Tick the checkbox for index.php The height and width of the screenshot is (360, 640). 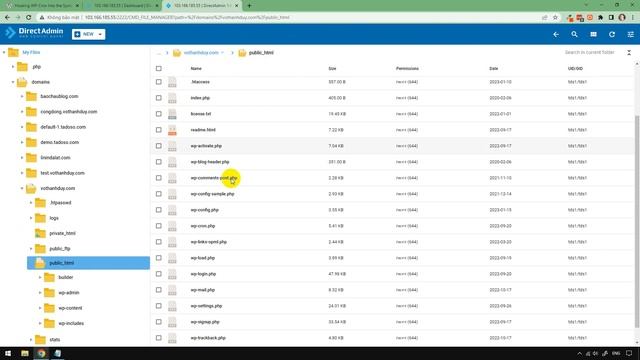(159, 98)
